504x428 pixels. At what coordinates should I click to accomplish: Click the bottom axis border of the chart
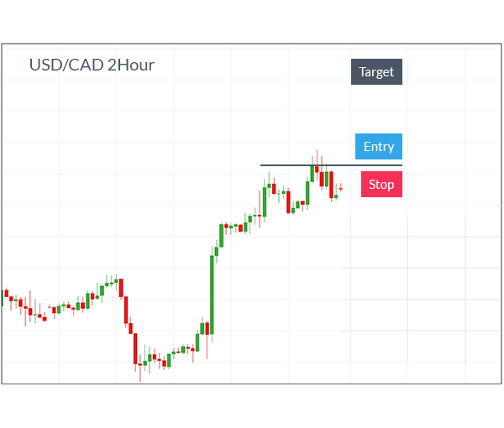point(251,384)
